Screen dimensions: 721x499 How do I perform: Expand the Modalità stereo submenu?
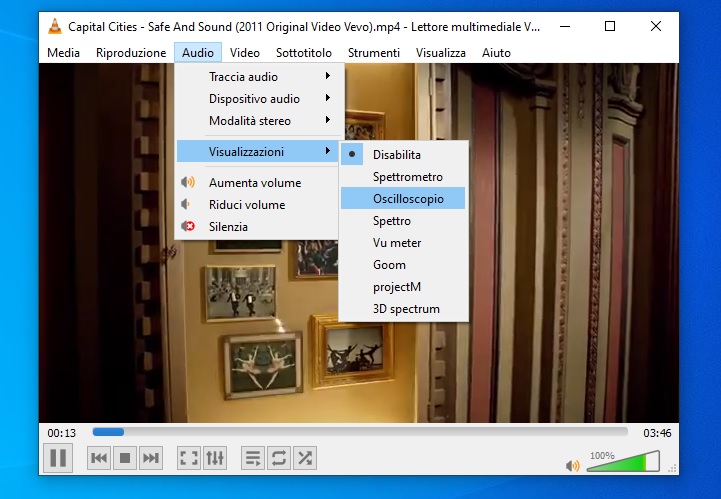click(259, 120)
